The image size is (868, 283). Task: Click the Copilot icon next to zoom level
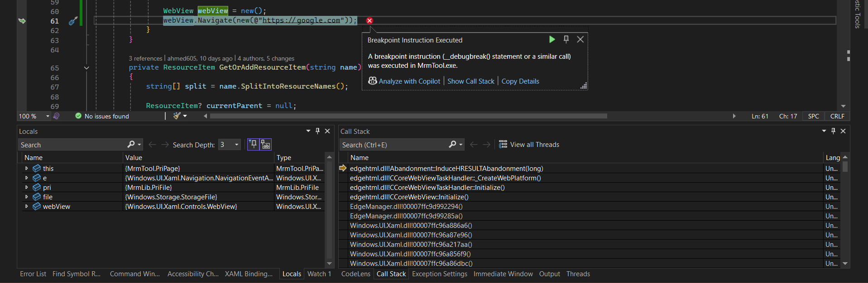pyautogui.click(x=57, y=116)
